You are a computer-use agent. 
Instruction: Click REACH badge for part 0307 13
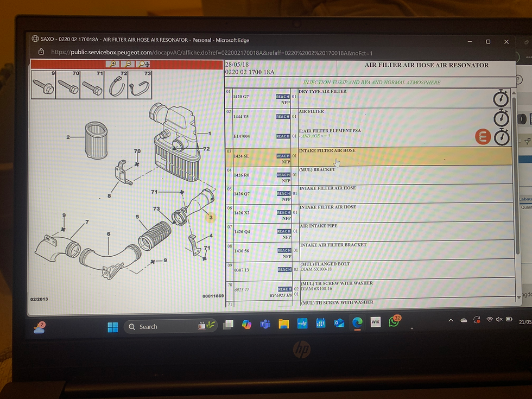(x=284, y=270)
